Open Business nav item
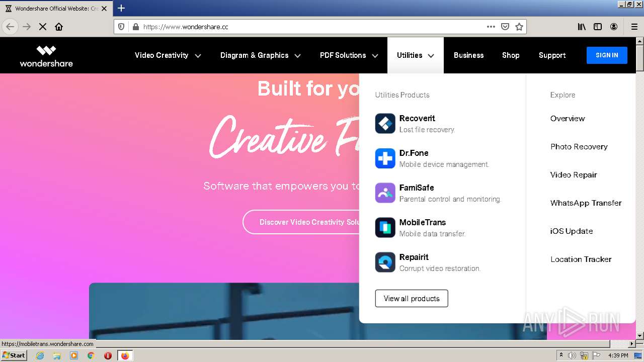 point(468,55)
